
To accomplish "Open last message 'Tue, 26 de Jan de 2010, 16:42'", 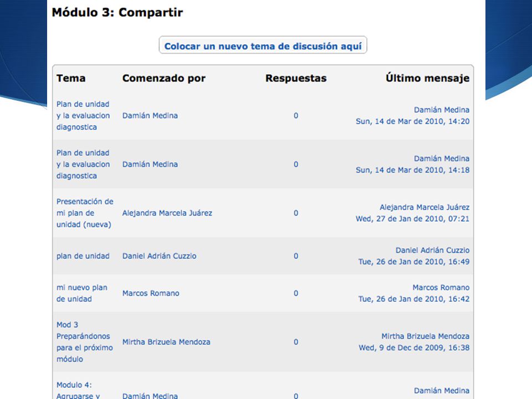I will click(x=414, y=299).
